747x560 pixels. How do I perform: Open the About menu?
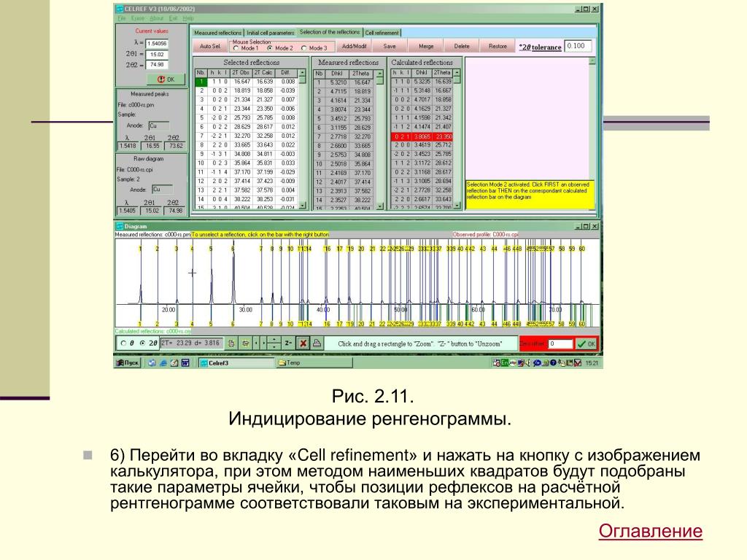(156, 18)
